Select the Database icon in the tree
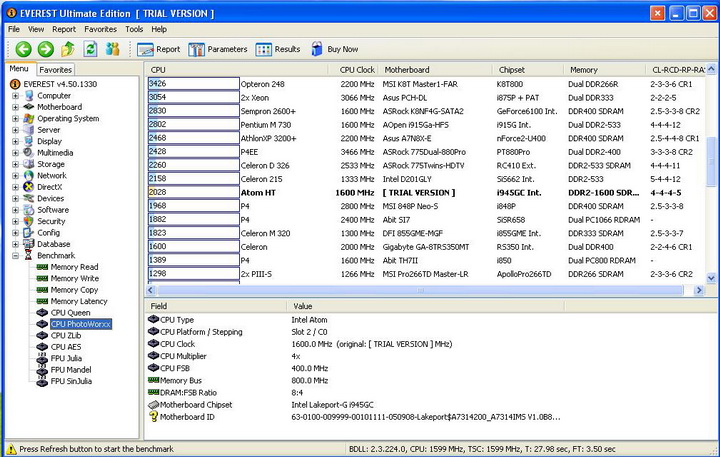The image size is (720, 457). point(28,244)
